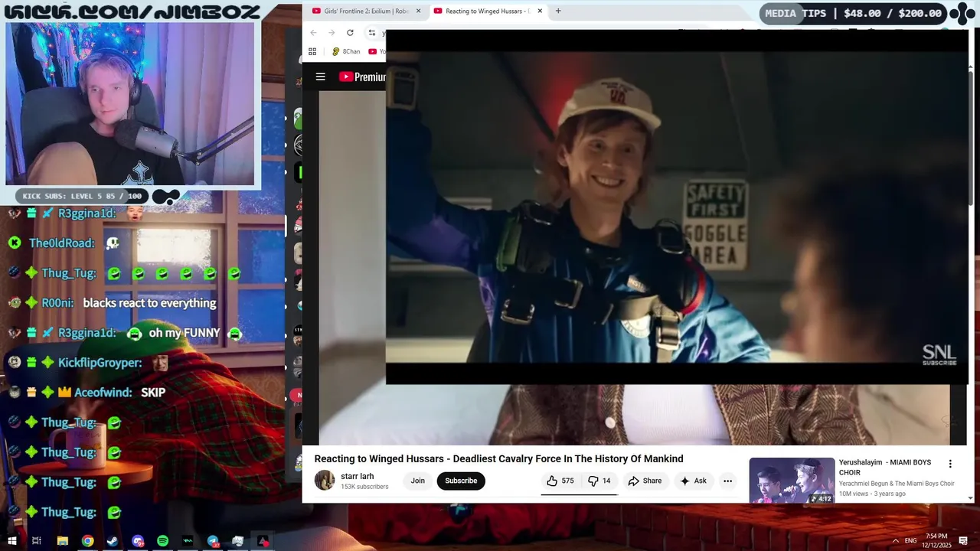Show hidden system tray icons
The image size is (980, 551).
tap(895, 541)
